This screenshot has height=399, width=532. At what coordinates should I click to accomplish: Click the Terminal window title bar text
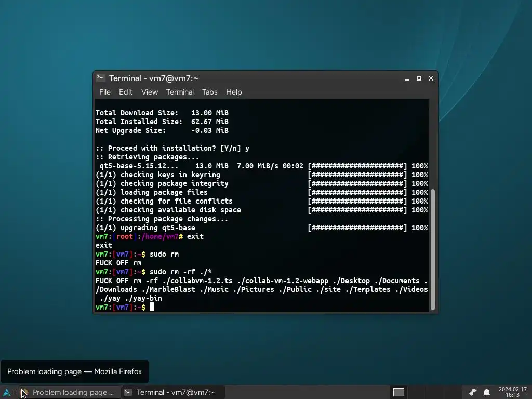click(x=154, y=78)
